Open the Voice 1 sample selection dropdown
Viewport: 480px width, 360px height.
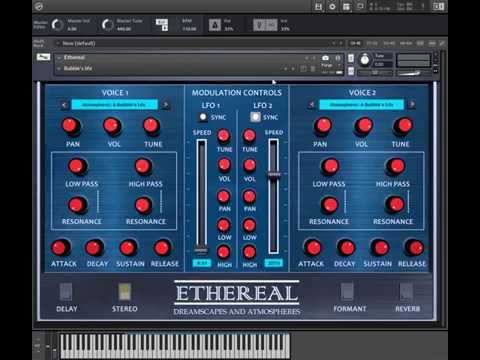(114, 105)
